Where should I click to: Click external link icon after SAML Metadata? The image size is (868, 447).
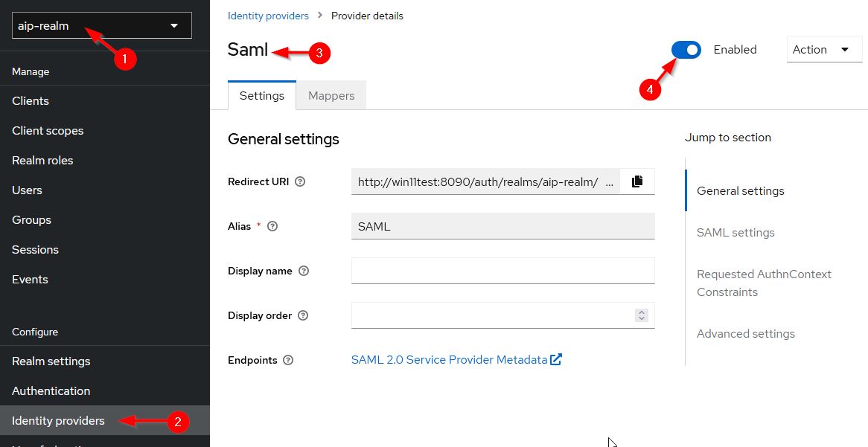pyautogui.click(x=556, y=360)
